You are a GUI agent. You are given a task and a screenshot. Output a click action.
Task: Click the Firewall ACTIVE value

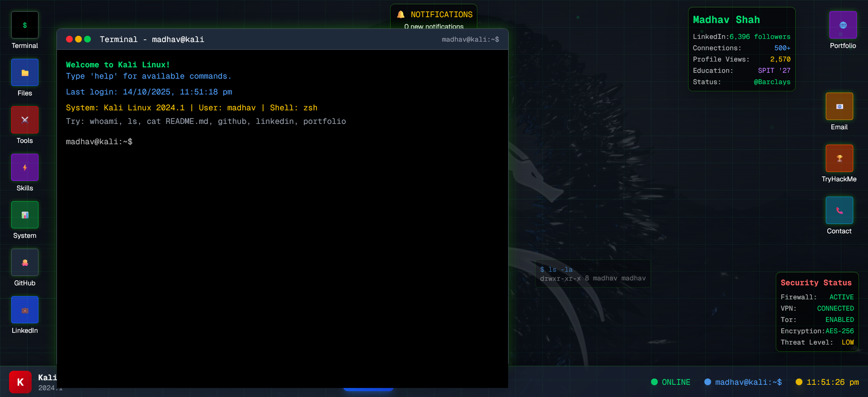click(x=841, y=297)
